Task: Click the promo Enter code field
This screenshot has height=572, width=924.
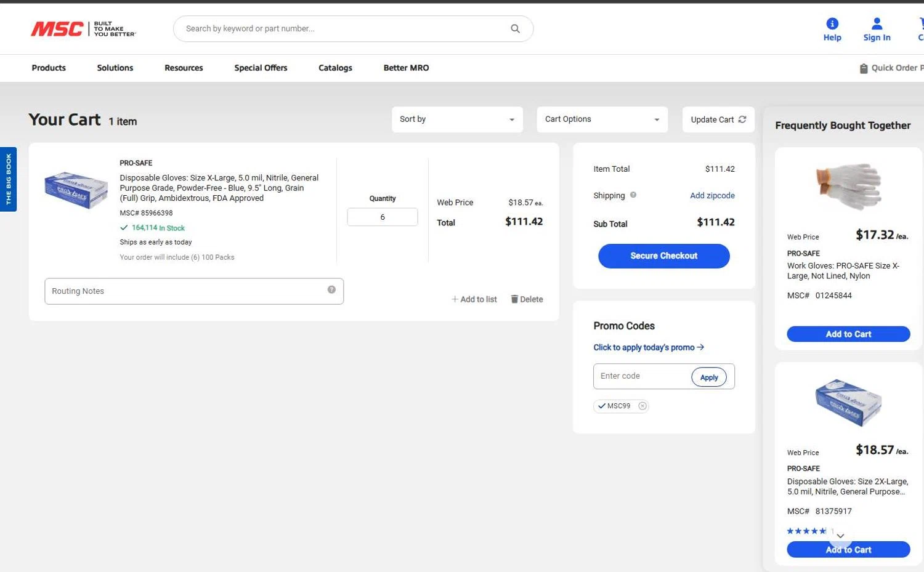Action: point(641,376)
